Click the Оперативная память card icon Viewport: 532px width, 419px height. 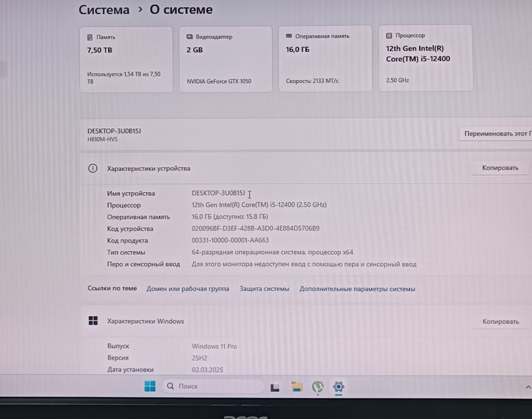(288, 36)
